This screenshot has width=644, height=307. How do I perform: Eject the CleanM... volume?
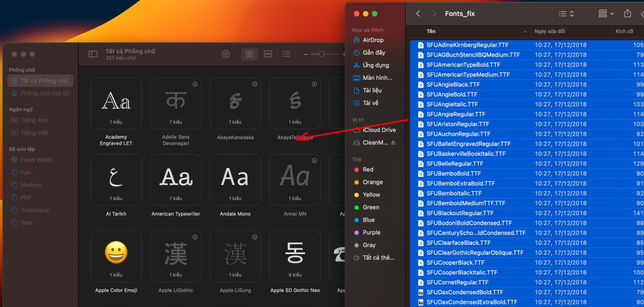[393, 143]
